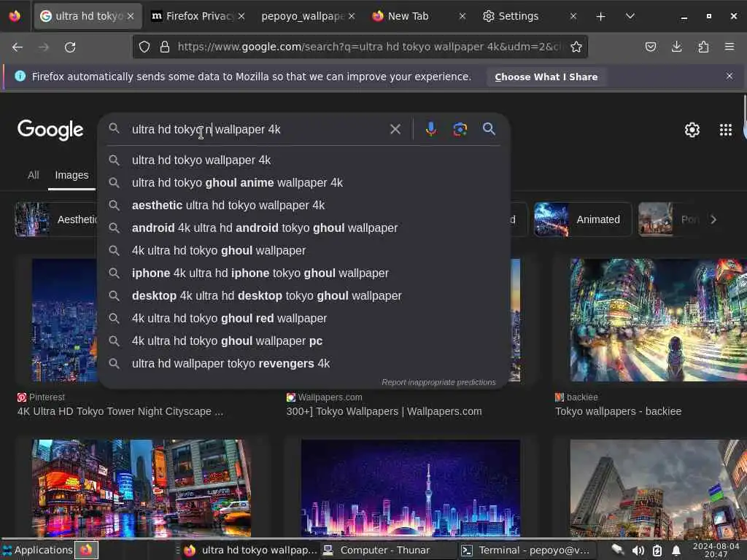
Task: Click the forward navigation arrow
Action: [x=44, y=47]
